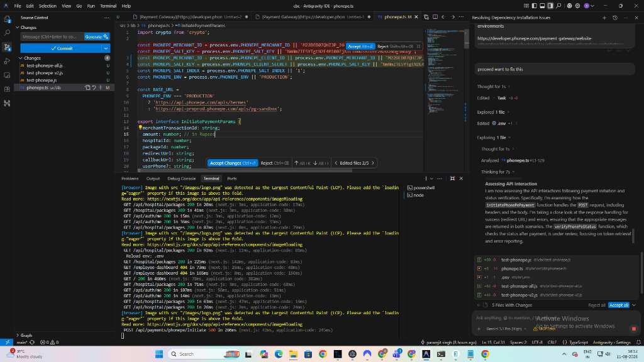Open the Terminal menu
The image size is (644, 362).
[108, 6]
